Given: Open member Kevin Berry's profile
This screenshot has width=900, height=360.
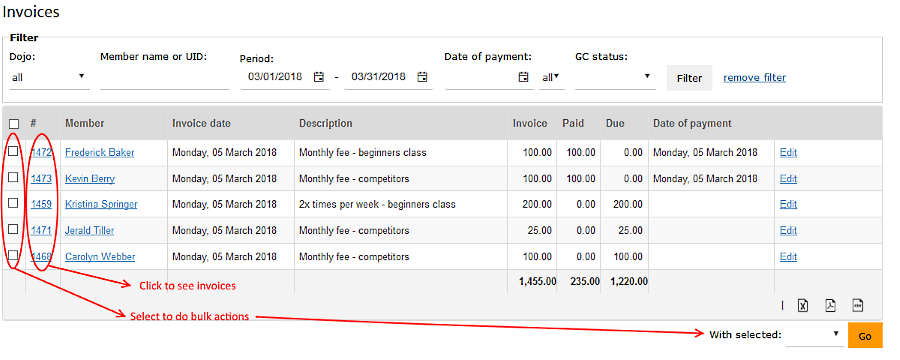Looking at the screenshot, I should pos(90,179).
